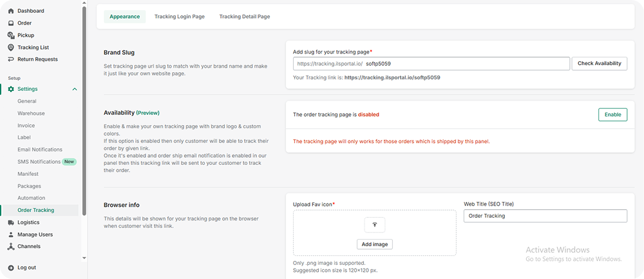Click the upload arrow icon for favicon
Image resolution: width=644 pixels, height=279 pixels.
[x=374, y=224]
